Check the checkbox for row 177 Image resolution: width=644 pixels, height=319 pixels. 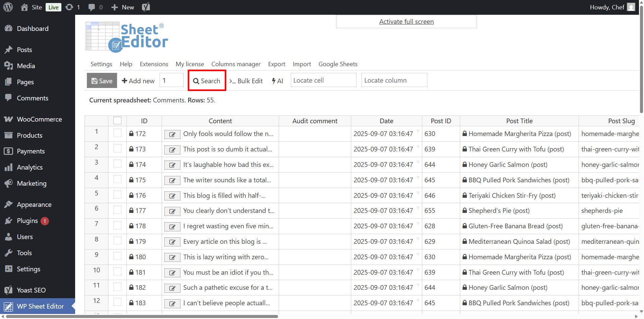click(x=117, y=210)
